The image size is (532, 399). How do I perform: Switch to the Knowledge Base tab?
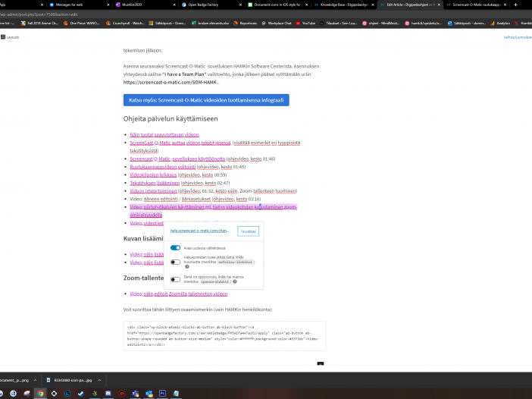point(344,5)
